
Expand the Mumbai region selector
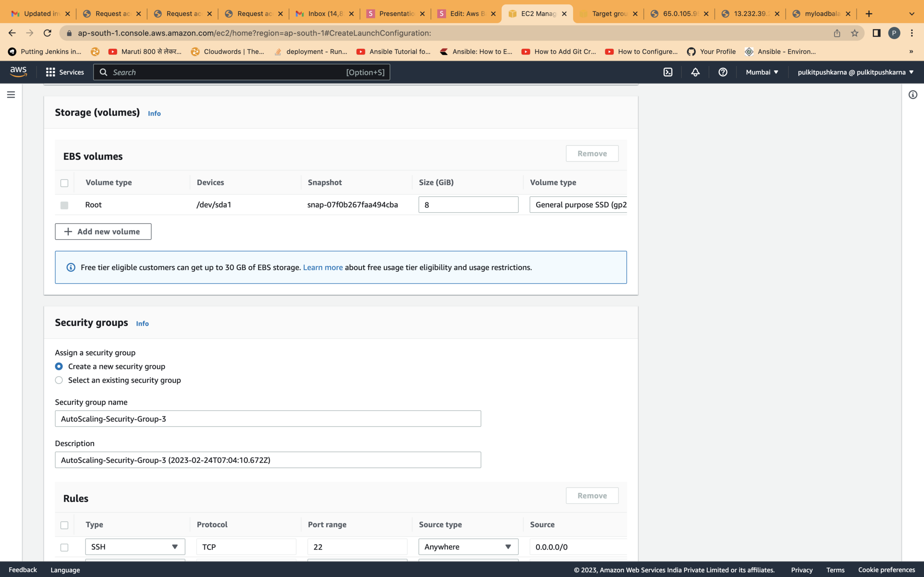tap(762, 72)
